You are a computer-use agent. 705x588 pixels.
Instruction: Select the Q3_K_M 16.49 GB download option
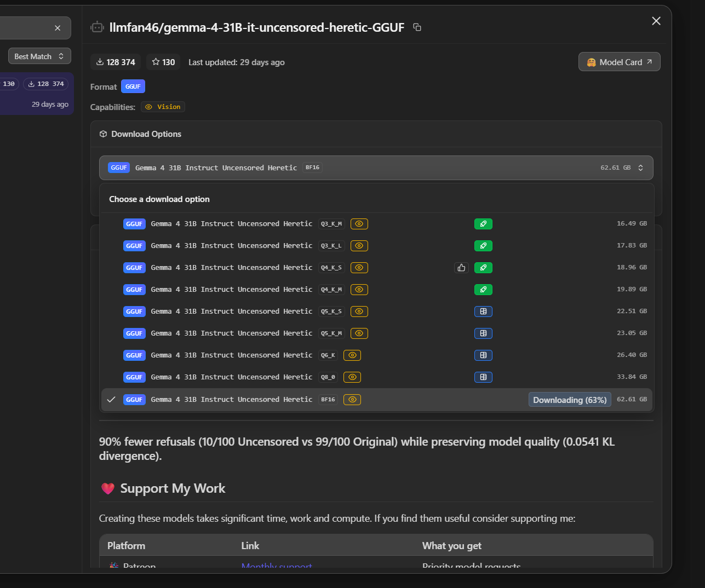tap(376, 224)
